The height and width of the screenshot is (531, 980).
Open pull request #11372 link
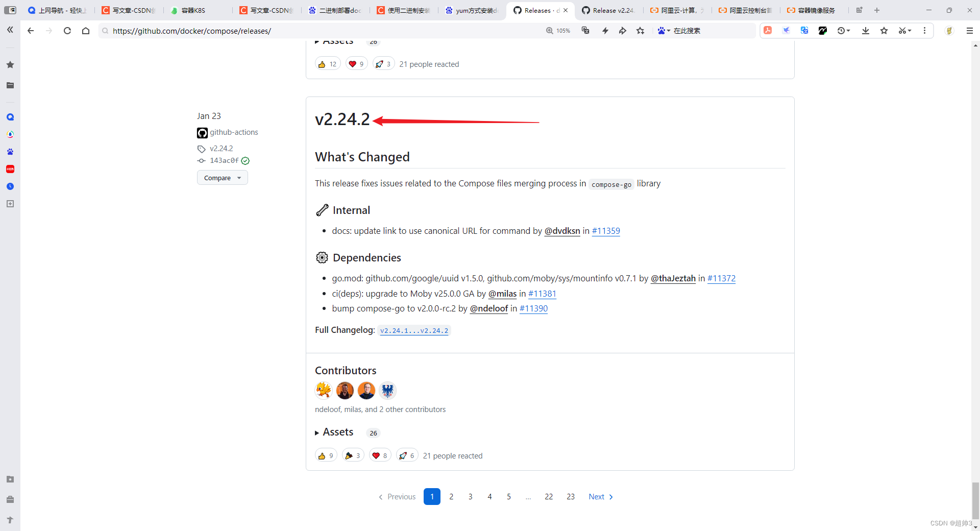tap(721, 278)
